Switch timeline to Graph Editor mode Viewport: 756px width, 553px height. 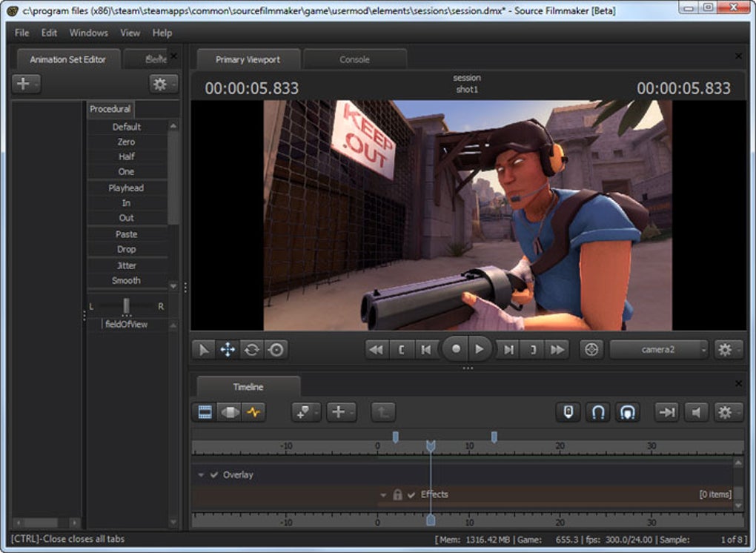pyautogui.click(x=253, y=412)
